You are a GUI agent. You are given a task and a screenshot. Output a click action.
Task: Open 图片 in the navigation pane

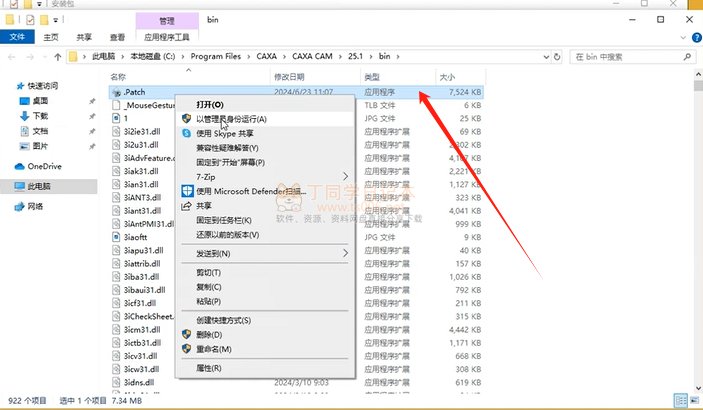[40, 146]
